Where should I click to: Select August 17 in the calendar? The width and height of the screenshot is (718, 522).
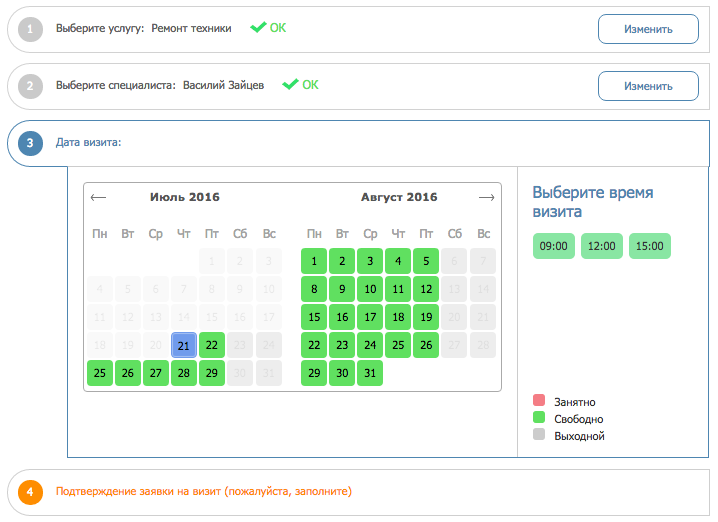(370, 317)
